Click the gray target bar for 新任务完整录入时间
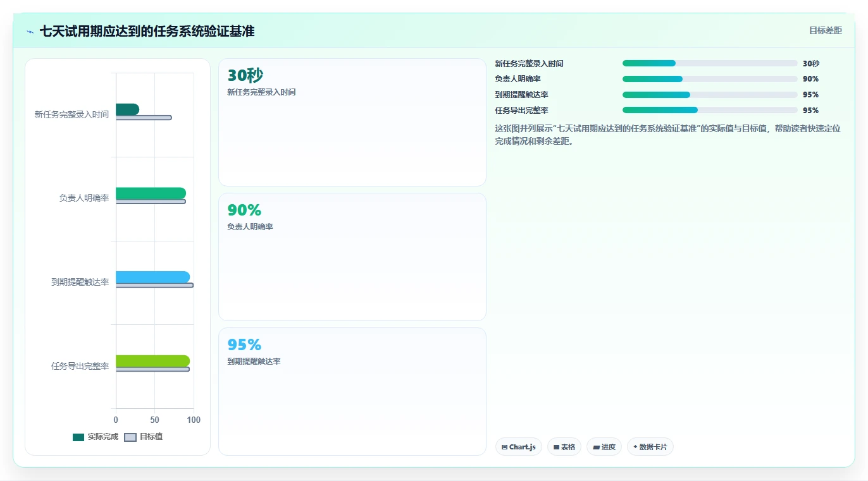Image resolution: width=868 pixels, height=481 pixels. click(x=144, y=118)
